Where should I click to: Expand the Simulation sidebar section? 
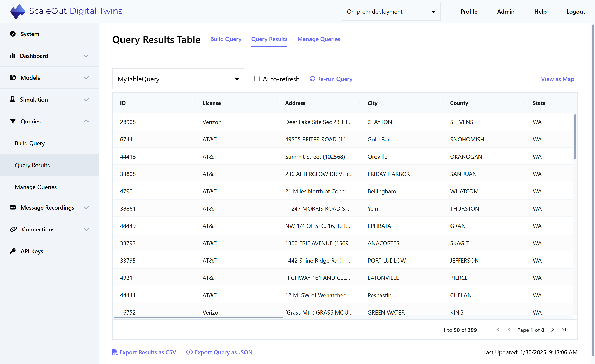[86, 99]
